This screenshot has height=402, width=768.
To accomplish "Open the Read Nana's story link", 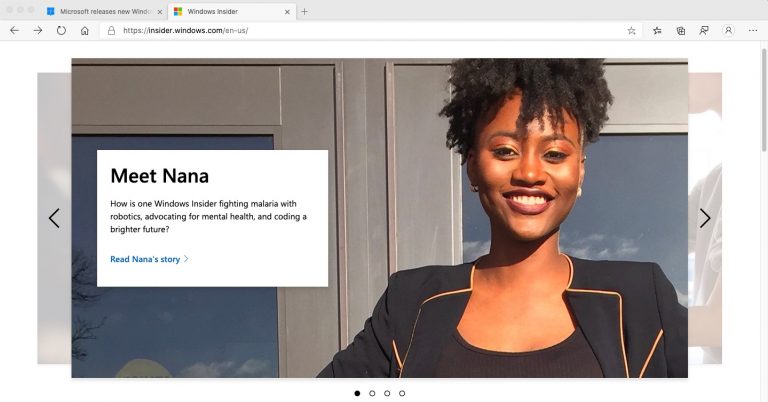I will click(149, 259).
